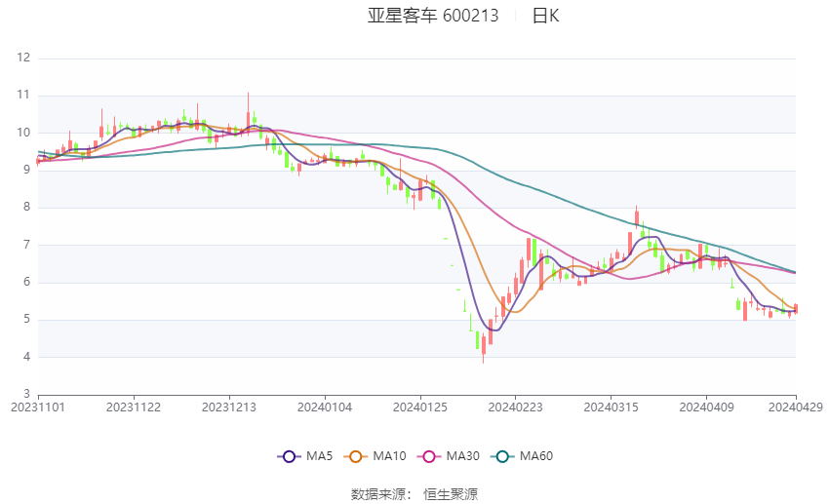
Task: Click the MA5 legend text label
Action: coord(319,456)
